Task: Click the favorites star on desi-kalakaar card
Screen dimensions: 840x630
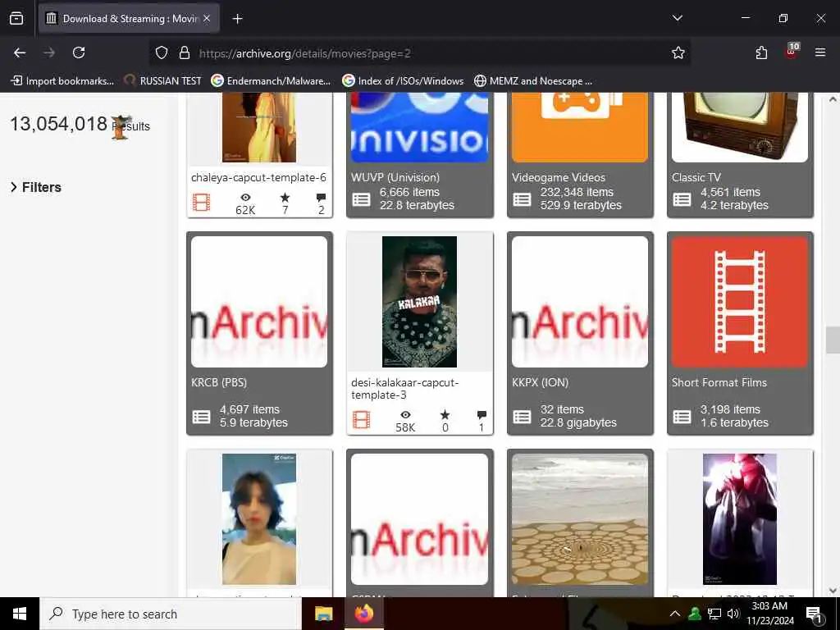Action: pos(445,414)
